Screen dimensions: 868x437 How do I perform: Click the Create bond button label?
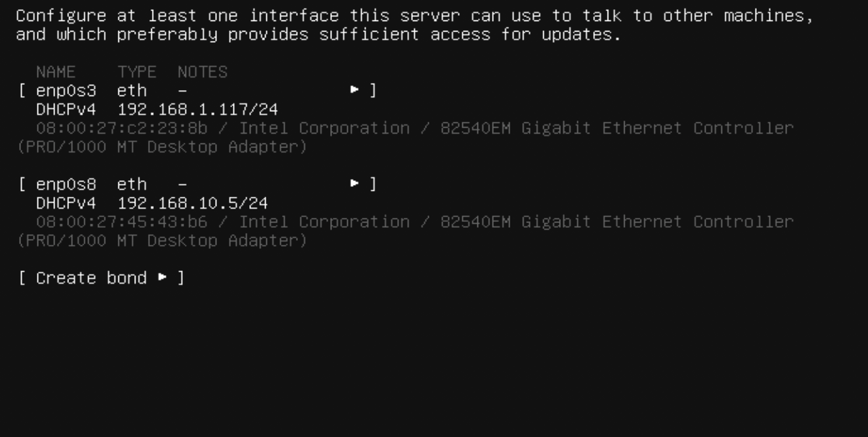[x=91, y=278]
